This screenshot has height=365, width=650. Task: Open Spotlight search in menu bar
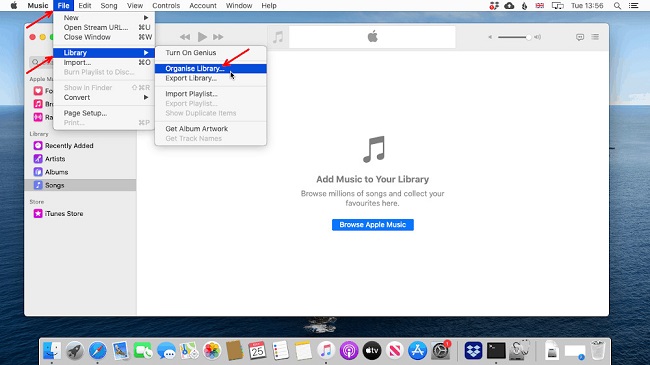coord(617,5)
